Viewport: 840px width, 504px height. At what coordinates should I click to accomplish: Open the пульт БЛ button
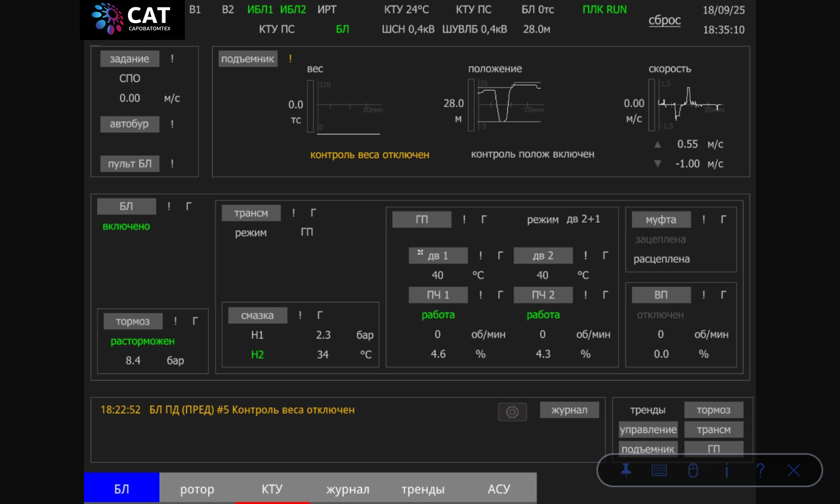click(x=130, y=164)
